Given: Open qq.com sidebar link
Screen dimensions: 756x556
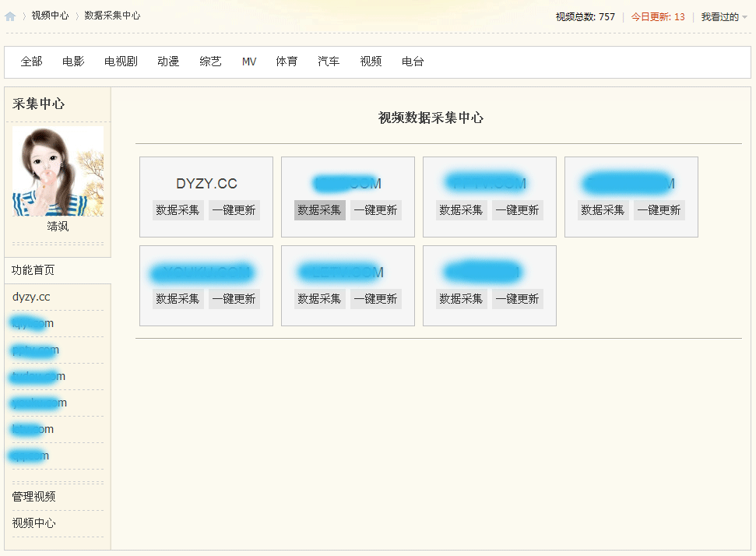Looking at the screenshot, I should 30,456.
